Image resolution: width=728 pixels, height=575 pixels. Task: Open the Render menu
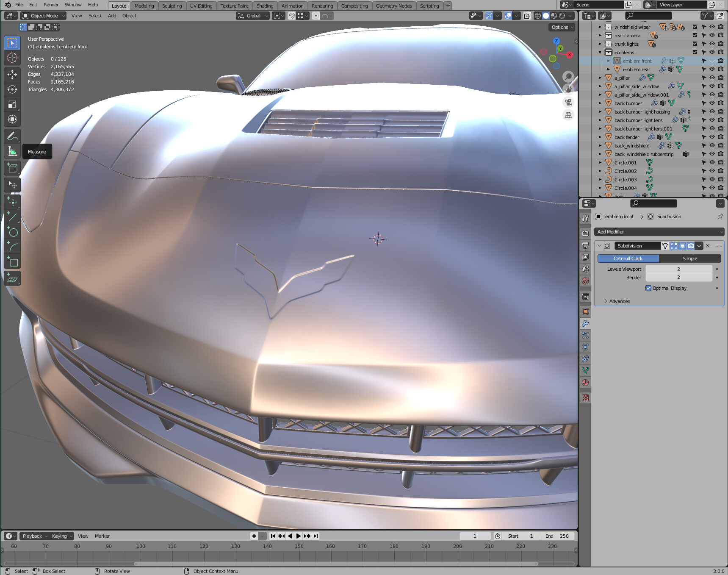pos(51,5)
